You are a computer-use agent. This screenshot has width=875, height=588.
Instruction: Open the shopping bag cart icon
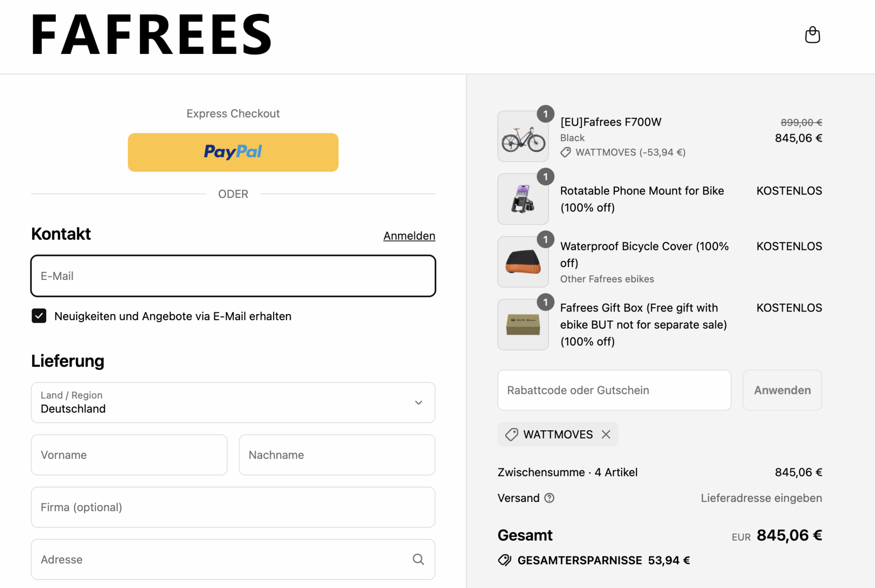click(812, 35)
